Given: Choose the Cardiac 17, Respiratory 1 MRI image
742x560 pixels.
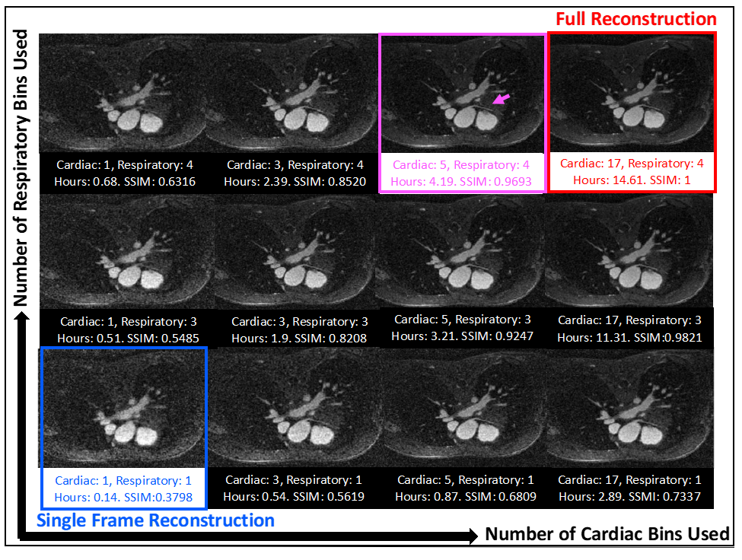Looking at the screenshot, I should [630, 409].
